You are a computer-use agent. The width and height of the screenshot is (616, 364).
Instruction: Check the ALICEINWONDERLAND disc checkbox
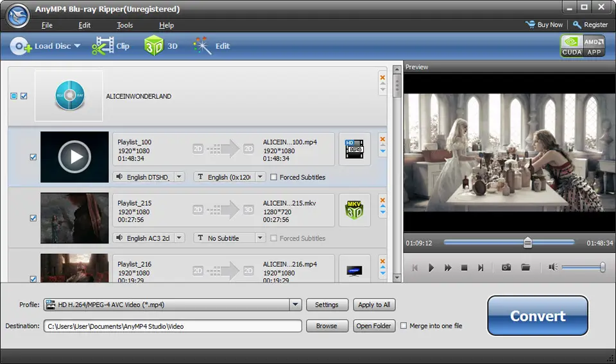(x=24, y=96)
